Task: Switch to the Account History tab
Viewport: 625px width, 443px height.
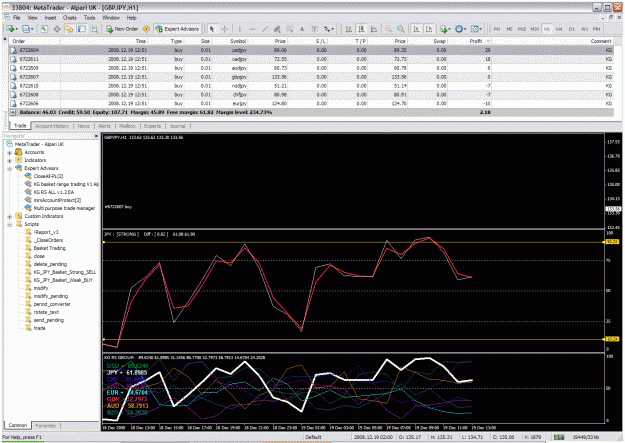Action: 52,126
